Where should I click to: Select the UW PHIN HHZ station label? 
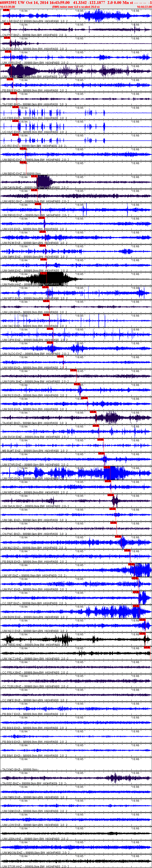click(35, 284)
